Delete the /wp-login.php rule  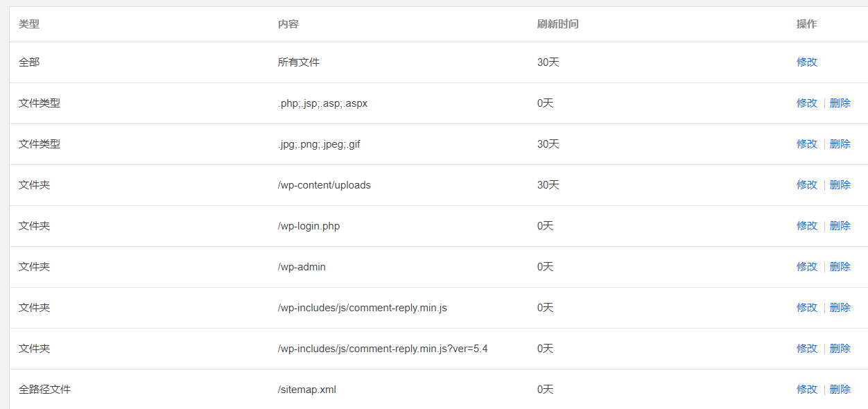[840, 226]
